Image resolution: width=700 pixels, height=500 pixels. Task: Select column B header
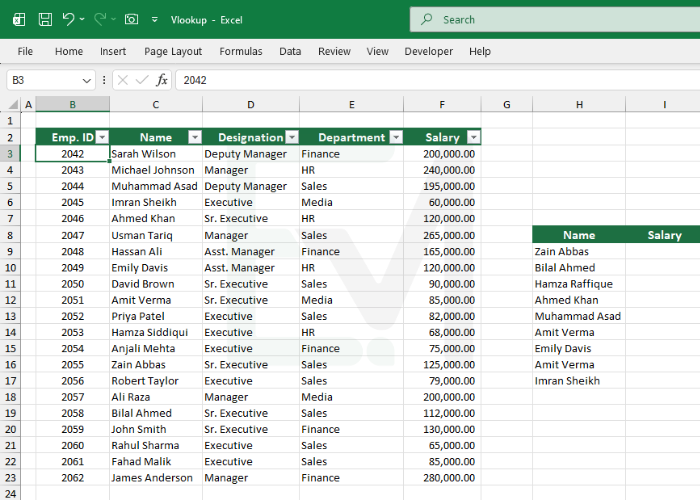pos(72,104)
